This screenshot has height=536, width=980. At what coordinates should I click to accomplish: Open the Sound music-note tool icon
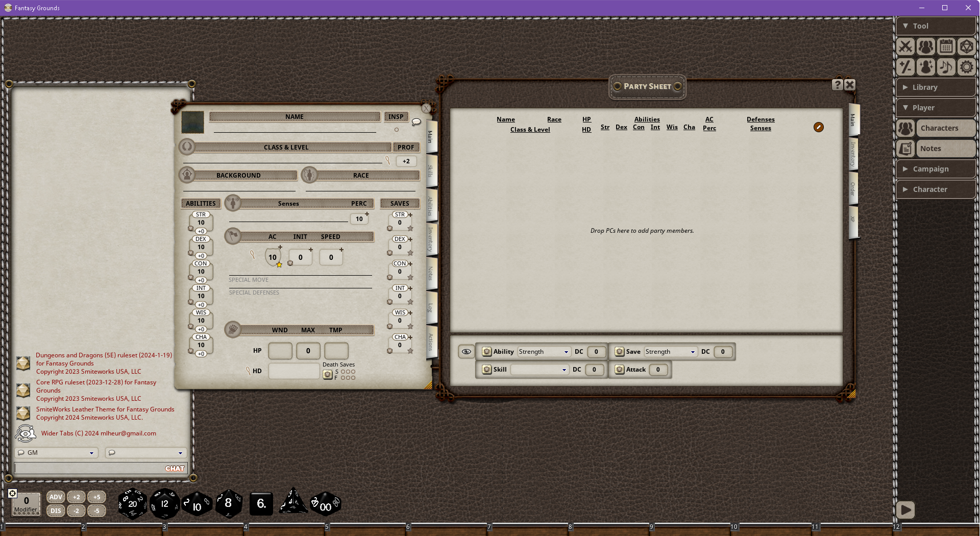tap(946, 67)
